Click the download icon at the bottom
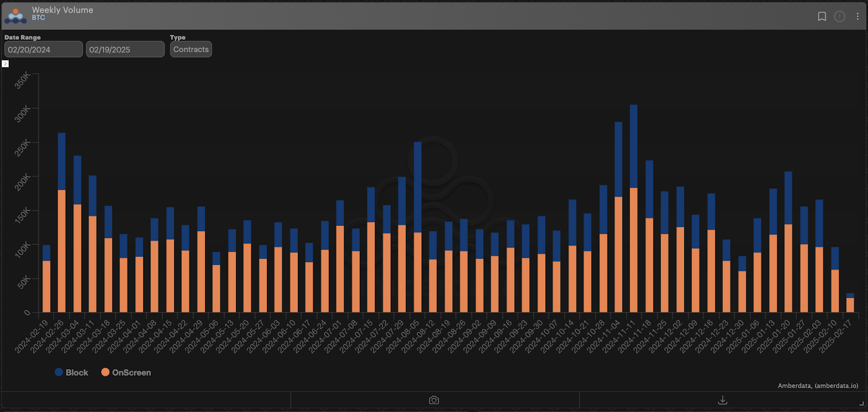 tap(723, 400)
